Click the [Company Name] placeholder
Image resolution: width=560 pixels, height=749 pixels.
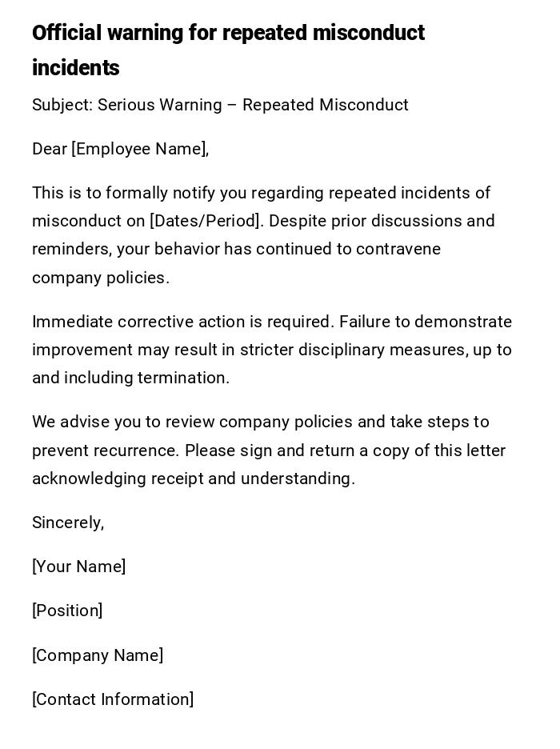[98, 655]
